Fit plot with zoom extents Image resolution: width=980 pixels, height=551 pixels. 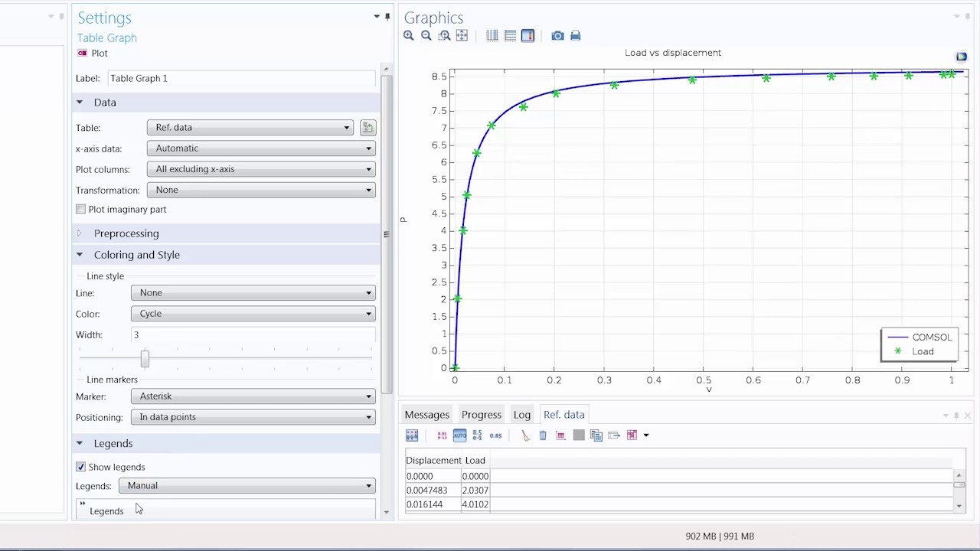462,36
